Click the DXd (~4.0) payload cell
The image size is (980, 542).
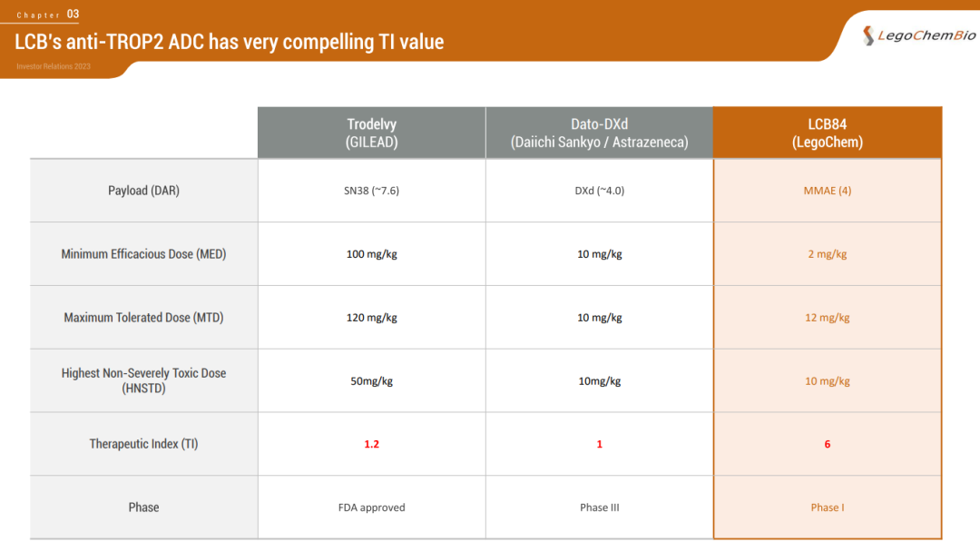click(x=599, y=191)
